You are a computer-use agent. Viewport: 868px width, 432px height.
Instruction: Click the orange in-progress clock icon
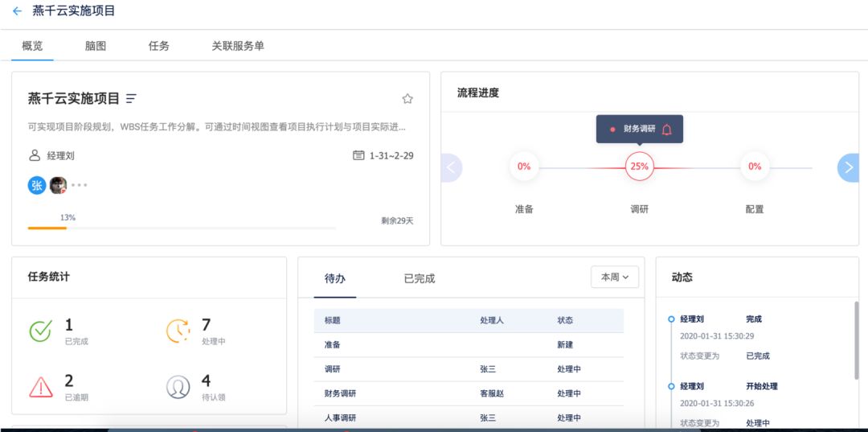click(178, 331)
